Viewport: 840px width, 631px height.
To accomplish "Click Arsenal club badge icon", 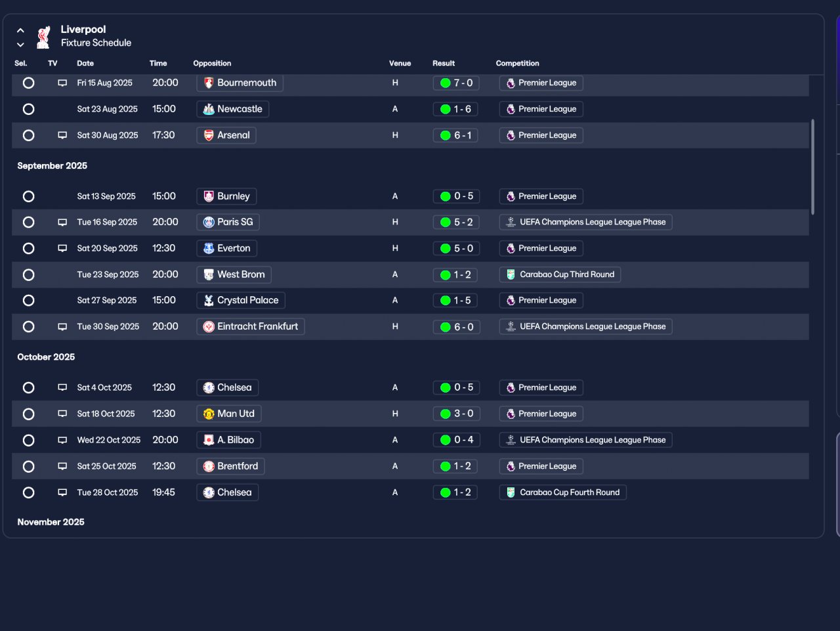I will click(x=209, y=135).
